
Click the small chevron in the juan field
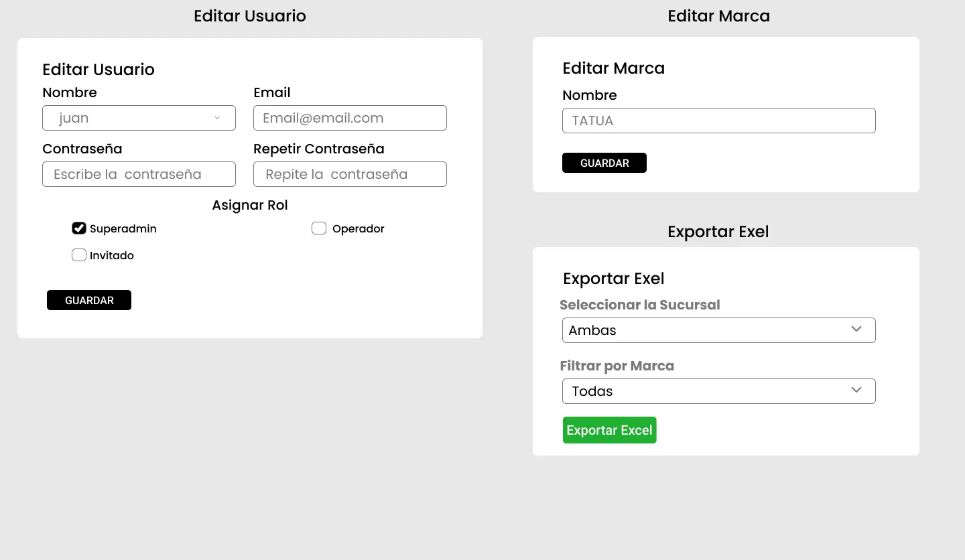coord(217,118)
